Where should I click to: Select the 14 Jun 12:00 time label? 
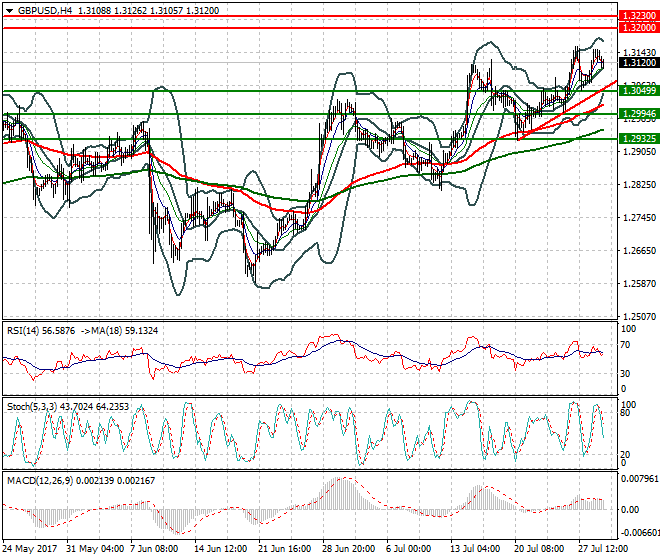coord(221,549)
